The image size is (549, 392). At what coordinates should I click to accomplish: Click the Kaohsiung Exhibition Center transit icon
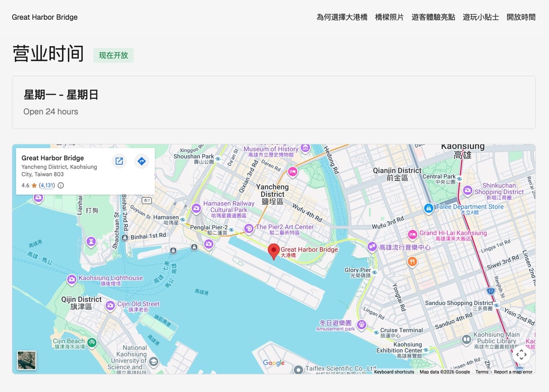click(426, 350)
